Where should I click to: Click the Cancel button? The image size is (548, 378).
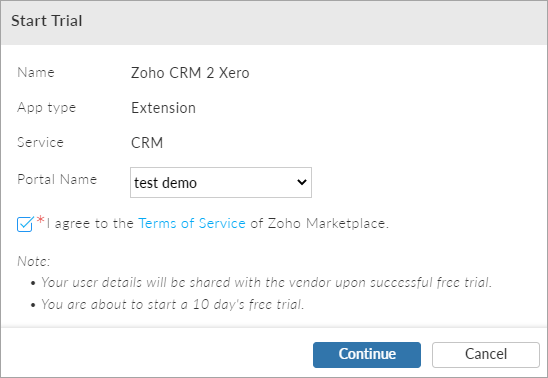[x=486, y=355]
